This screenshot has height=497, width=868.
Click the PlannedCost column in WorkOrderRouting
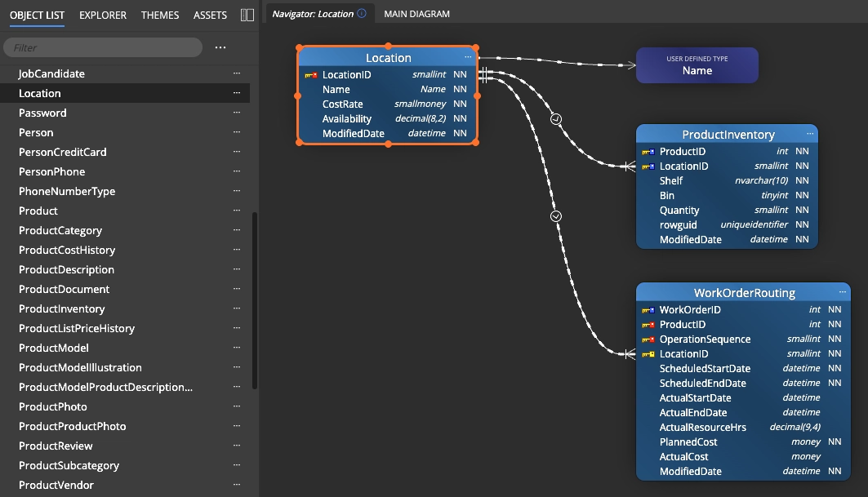tap(743, 442)
